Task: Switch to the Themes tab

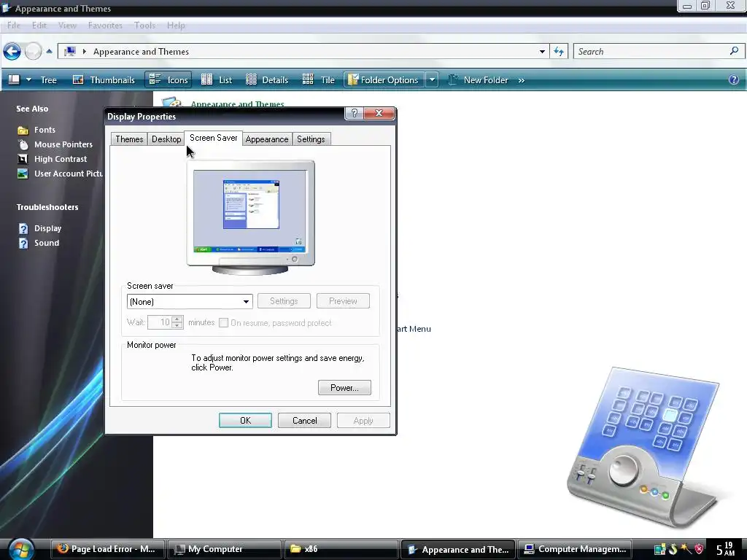Action: (x=130, y=139)
